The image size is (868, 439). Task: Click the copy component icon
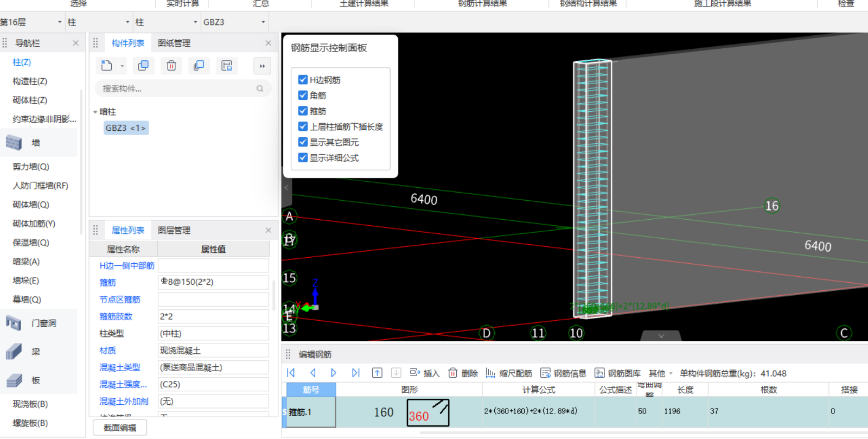point(143,66)
